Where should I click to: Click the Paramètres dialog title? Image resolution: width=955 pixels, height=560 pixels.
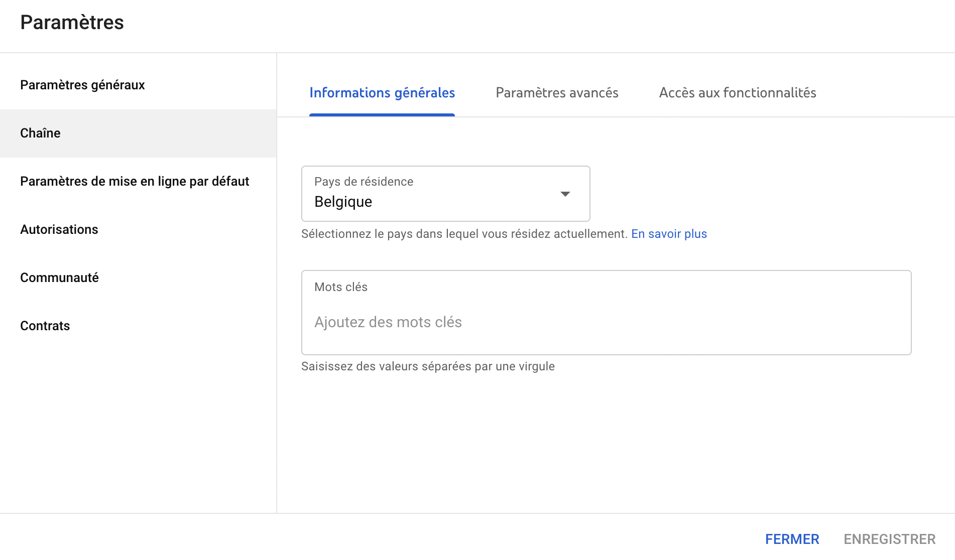pos(72,23)
